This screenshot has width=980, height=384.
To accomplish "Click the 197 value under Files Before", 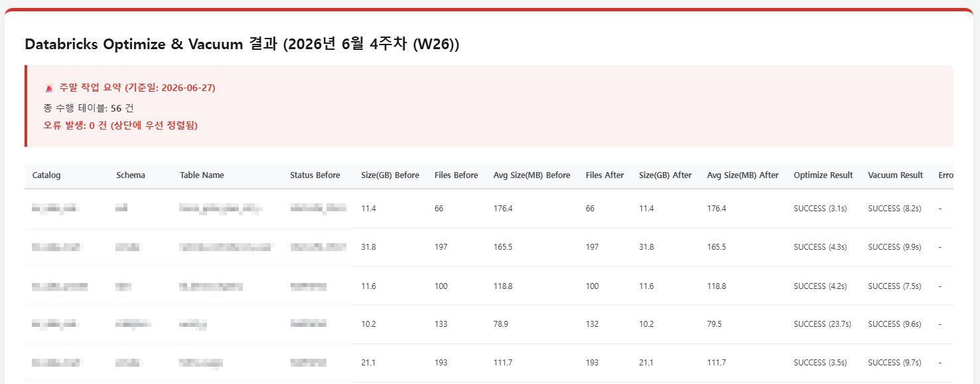I will click(441, 247).
